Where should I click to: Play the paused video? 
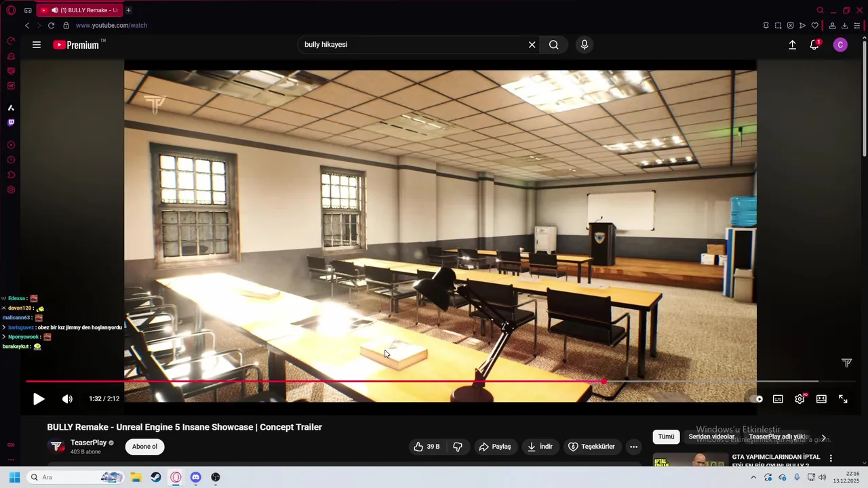39,399
